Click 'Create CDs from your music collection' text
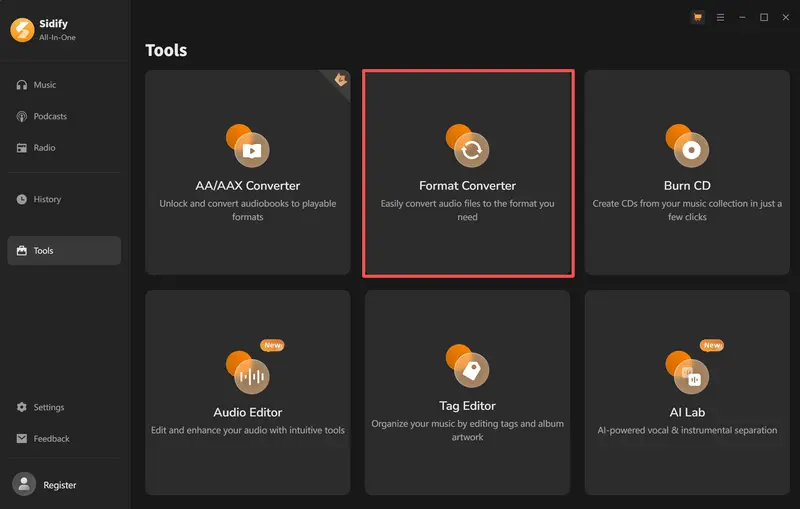800x509 pixels. (687, 210)
